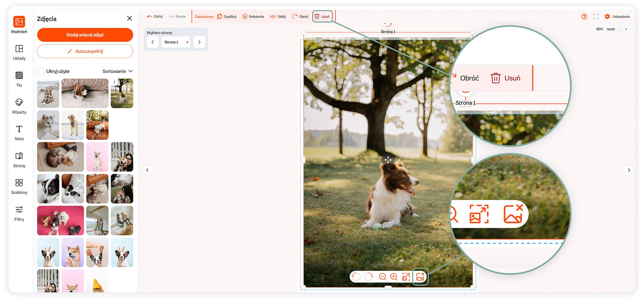
Task: Click the Odbij flip tool
Action: tap(278, 17)
